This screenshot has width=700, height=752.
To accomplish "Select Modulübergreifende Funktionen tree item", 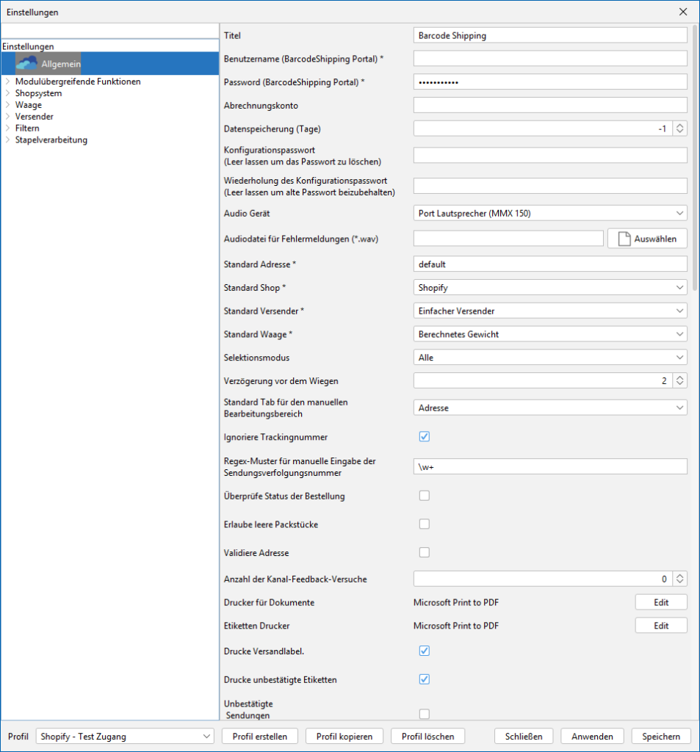I will tap(77, 82).
